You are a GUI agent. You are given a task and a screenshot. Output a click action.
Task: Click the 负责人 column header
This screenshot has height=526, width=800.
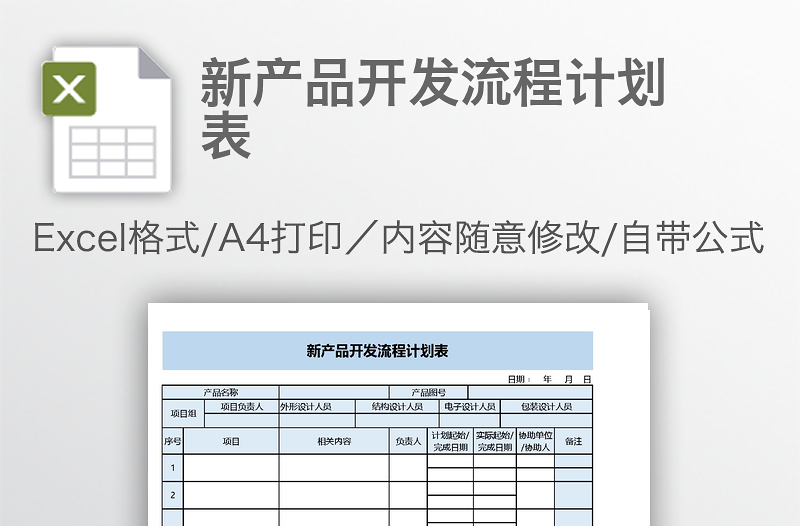(408, 441)
